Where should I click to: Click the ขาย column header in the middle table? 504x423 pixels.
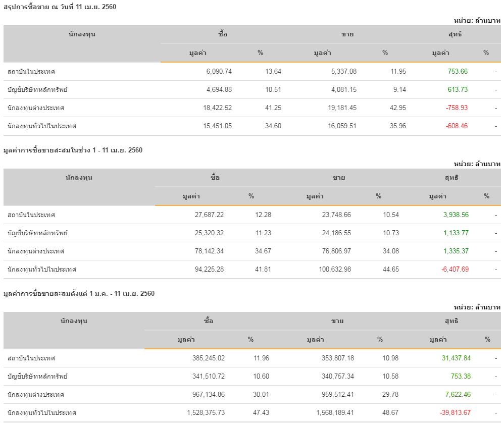point(339,178)
